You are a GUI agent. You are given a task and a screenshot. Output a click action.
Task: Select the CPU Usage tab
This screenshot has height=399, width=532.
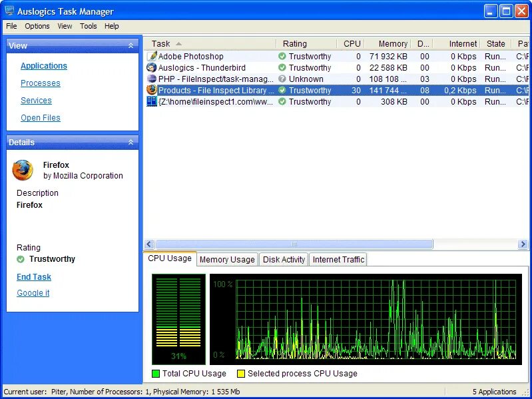coord(170,258)
